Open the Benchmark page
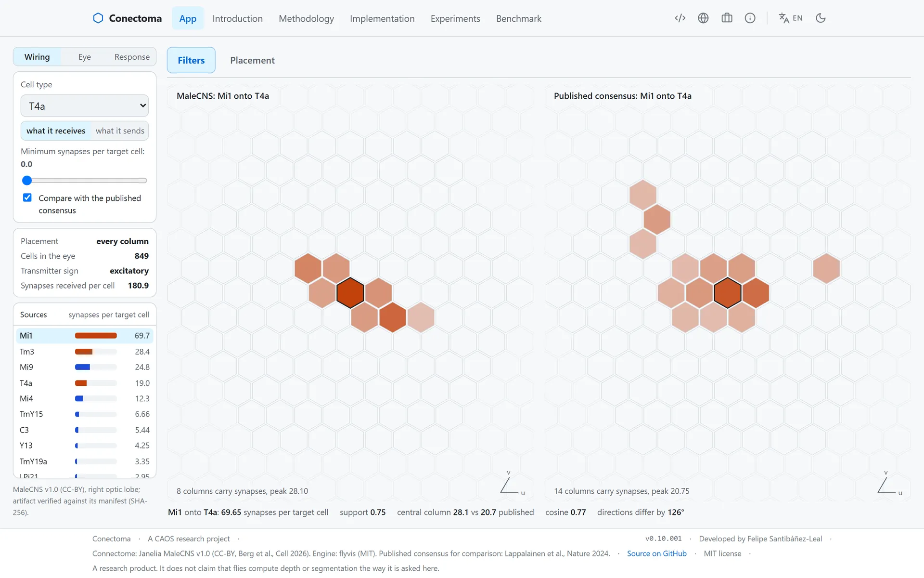The image size is (924, 578). [x=519, y=18]
